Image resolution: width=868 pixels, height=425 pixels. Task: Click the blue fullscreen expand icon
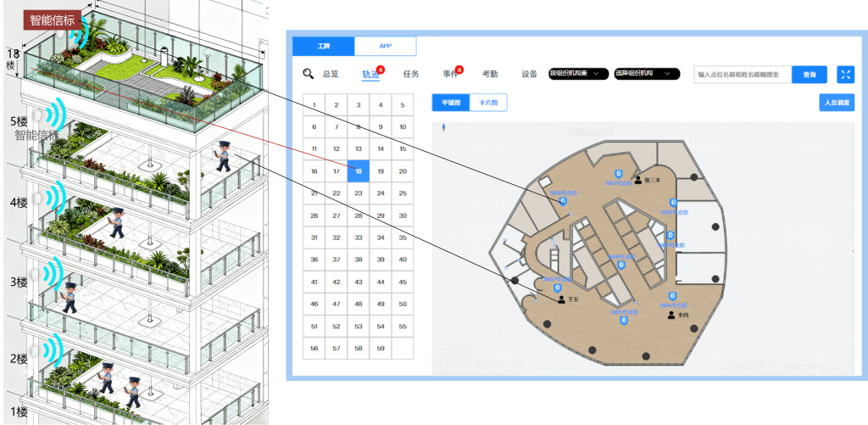point(845,75)
